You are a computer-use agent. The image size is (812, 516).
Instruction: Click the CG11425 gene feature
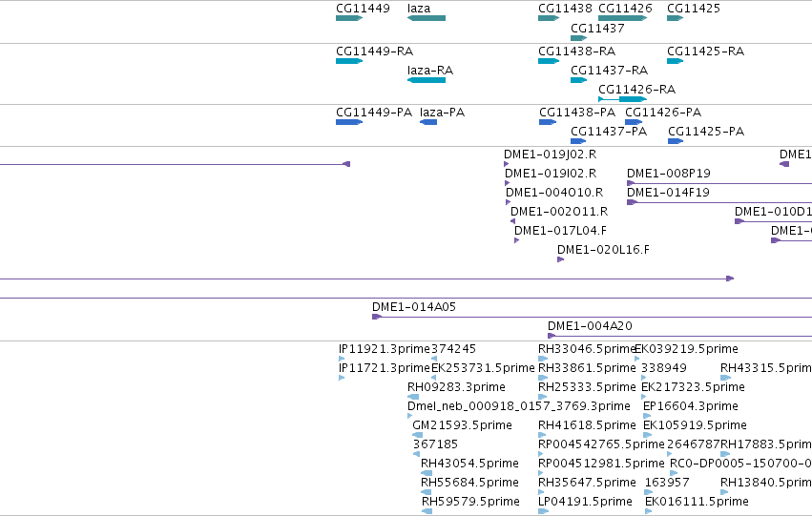(x=675, y=18)
